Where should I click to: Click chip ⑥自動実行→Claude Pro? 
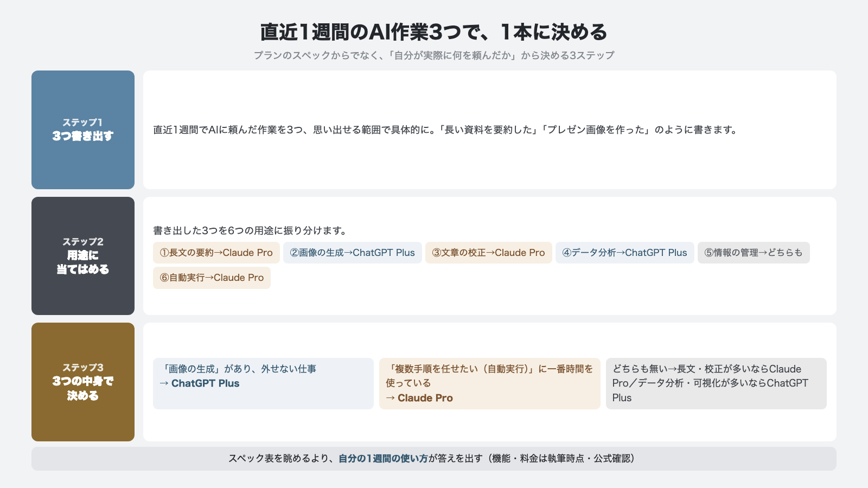pos(212,278)
